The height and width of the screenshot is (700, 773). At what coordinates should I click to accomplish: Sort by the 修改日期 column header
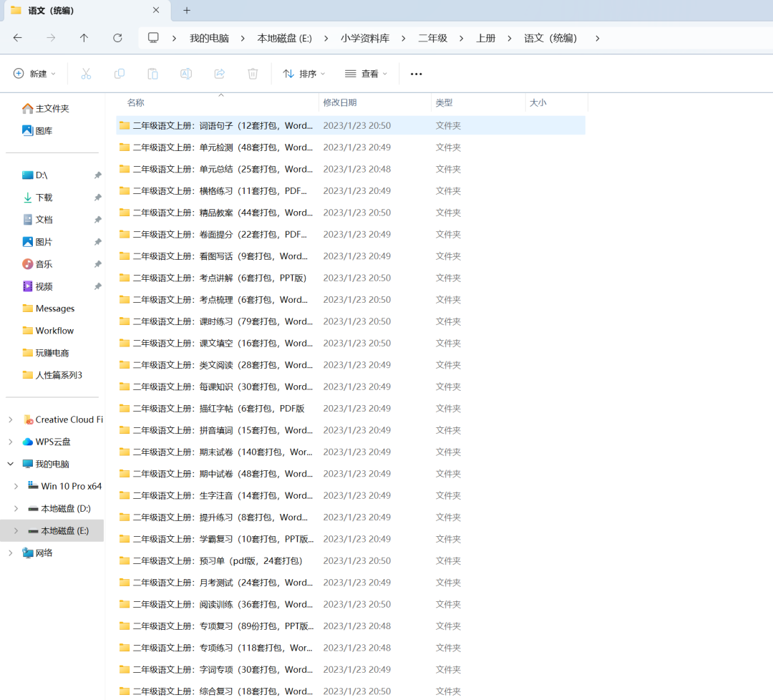340,103
